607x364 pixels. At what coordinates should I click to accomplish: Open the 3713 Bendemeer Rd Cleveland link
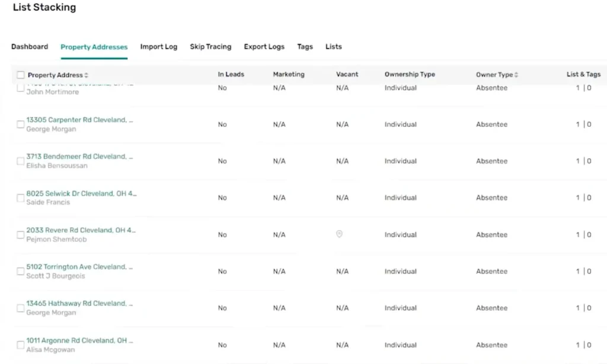79,157
